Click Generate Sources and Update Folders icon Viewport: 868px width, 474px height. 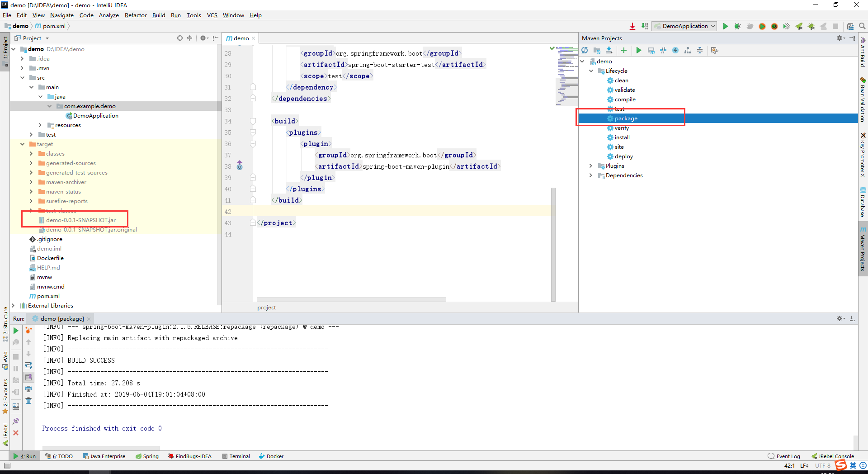coord(597,50)
